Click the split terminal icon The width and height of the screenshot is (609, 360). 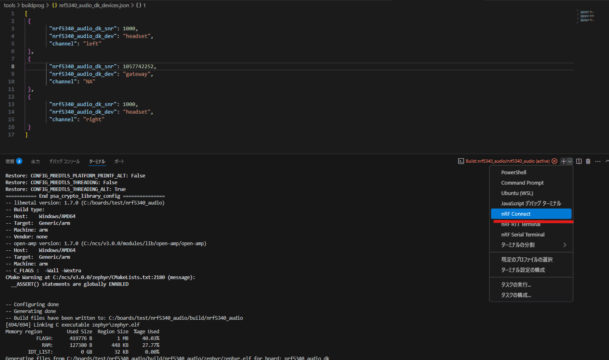[579, 161]
